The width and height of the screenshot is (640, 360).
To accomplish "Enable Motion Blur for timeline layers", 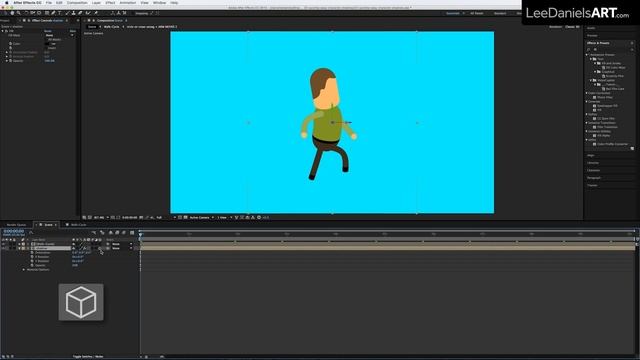I will (x=124, y=233).
